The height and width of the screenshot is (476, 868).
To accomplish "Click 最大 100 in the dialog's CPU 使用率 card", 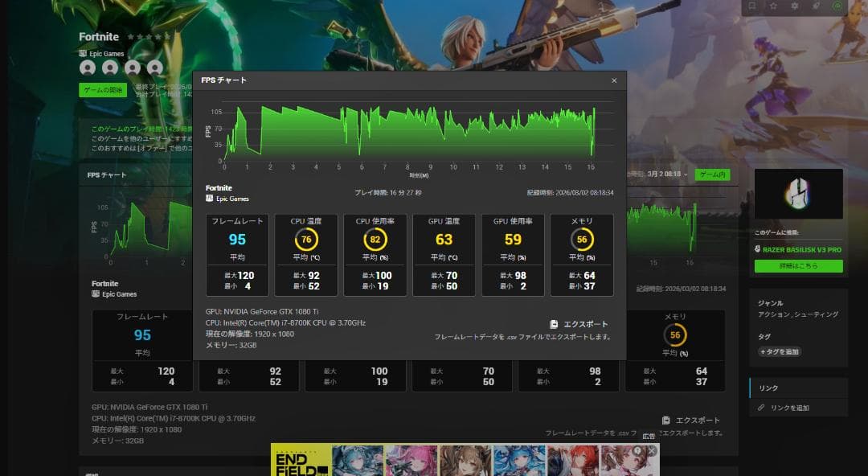I will tap(377, 276).
